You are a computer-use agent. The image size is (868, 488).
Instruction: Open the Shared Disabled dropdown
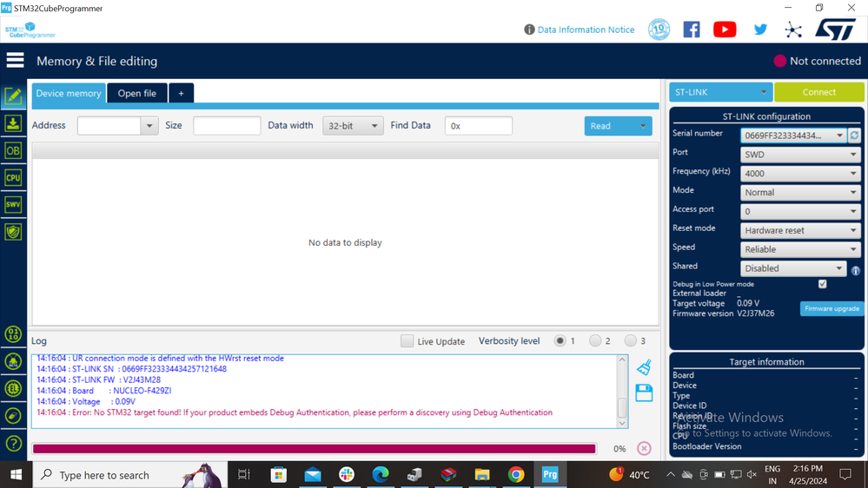pyautogui.click(x=793, y=268)
